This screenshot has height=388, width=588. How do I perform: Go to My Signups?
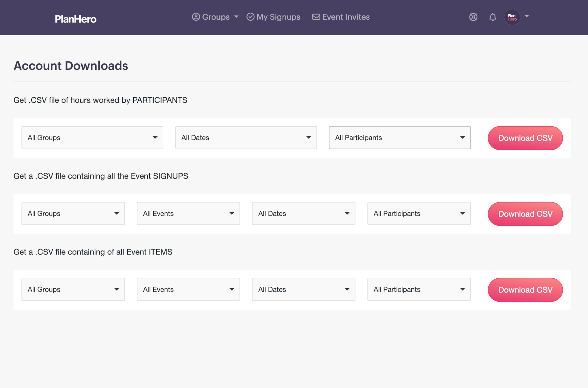coord(273,17)
